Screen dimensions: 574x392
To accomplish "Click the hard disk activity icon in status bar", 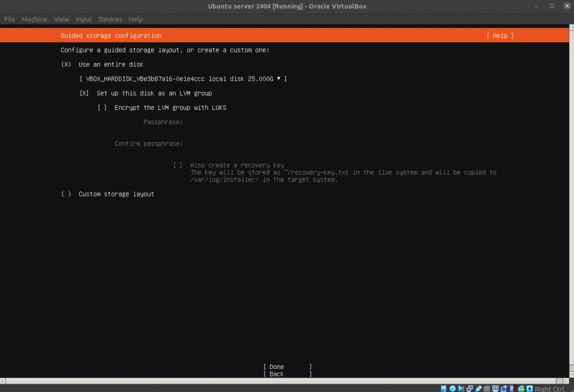I will (x=444, y=389).
